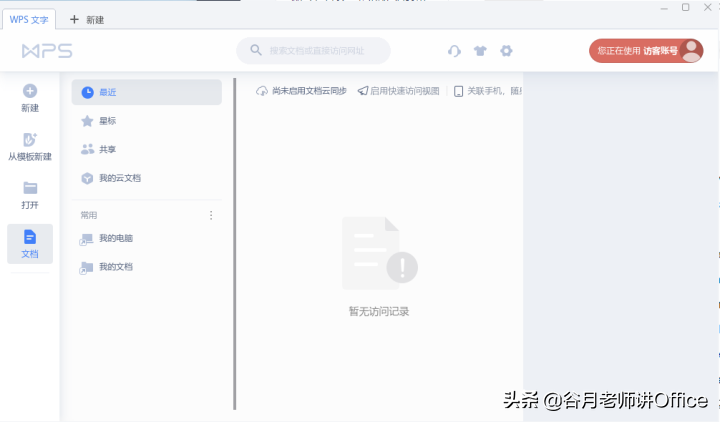This screenshot has height=422, width=720.
Task: Choose 从模板新建 in the sidebar
Action: [x=30, y=147]
